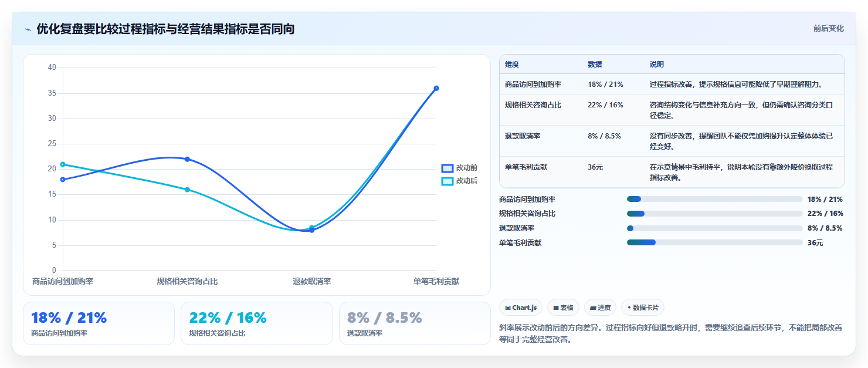The width and height of the screenshot is (868, 368).
Task: Click the 前后变化 label in header
Action: pos(829,28)
